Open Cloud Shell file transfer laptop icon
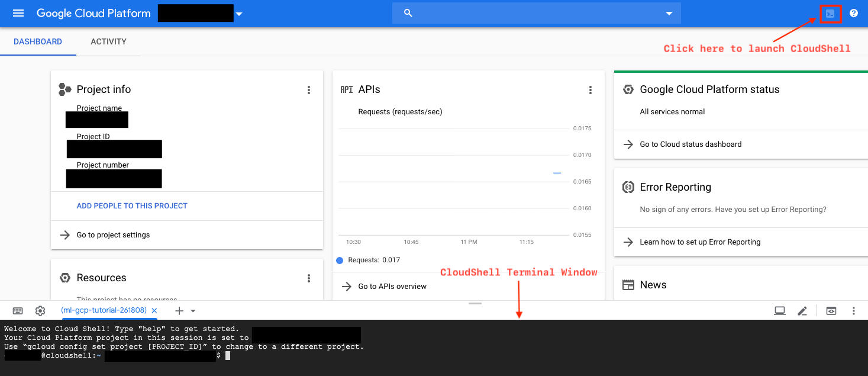The height and width of the screenshot is (376, 868). pos(780,311)
